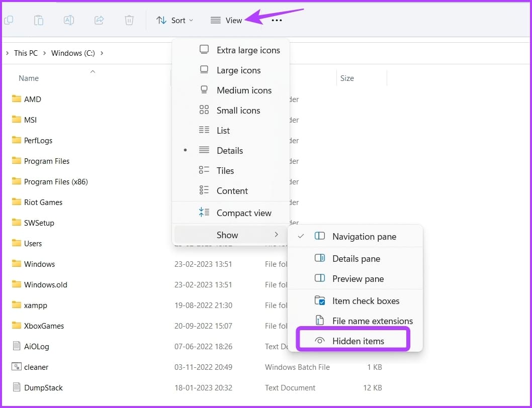This screenshot has height=408, width=532.
Task: Select the Windows.old folder
Action: click(x=39, y=284)
